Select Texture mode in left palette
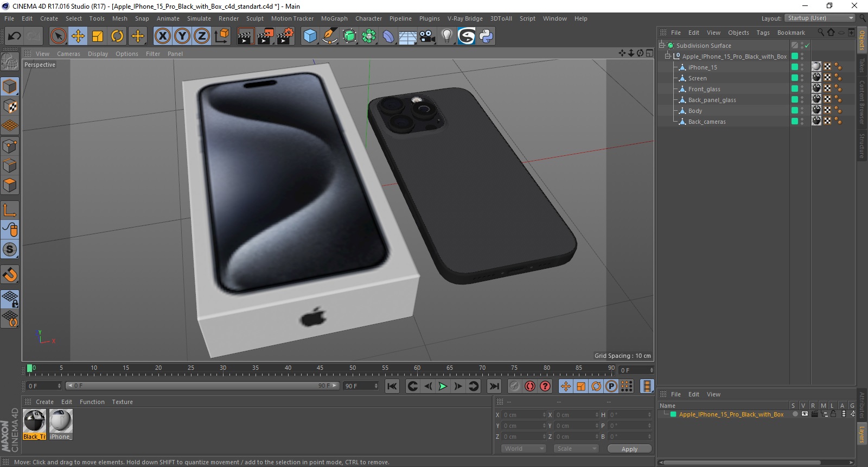 [x=10, y=106]
